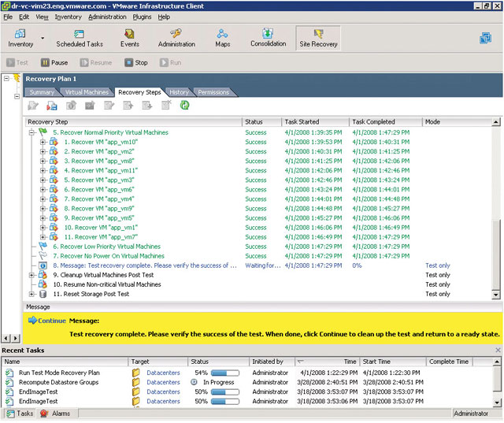This screenshot has width=504, height=423.
Task: Click the greyed-out Test button
Action: (17, 63)
